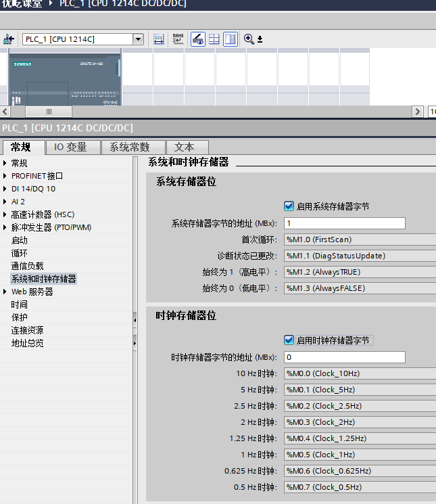436x504 pixels.
Task: Click the module width toolbar icon with the double arrow
Action: [x=159, y=39]
